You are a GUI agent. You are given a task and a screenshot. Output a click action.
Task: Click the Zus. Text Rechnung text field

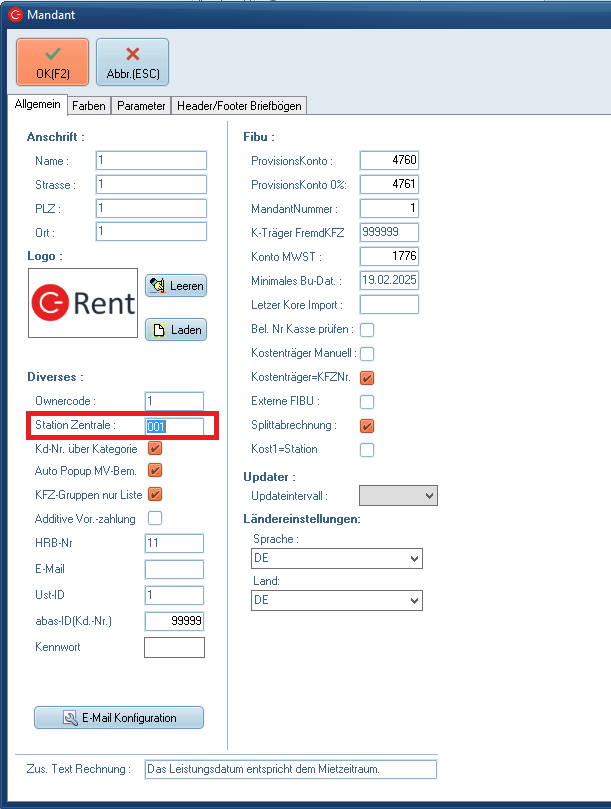pos(290,769)
